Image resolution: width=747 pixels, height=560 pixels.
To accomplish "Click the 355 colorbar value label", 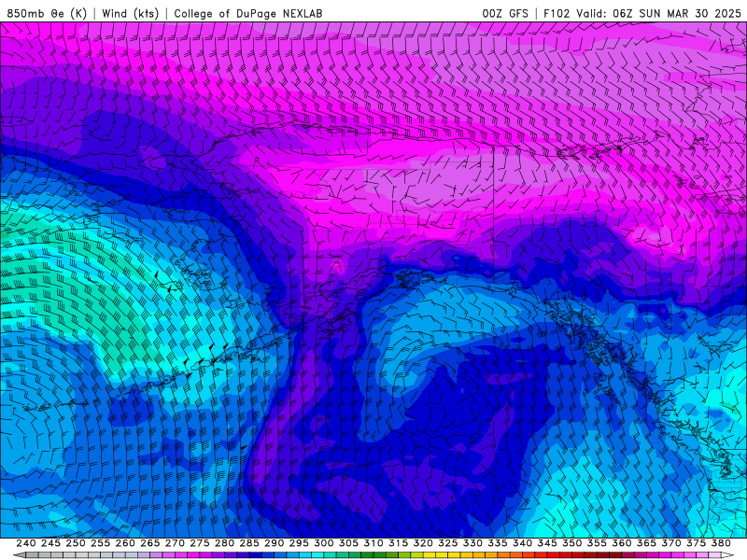I will point(597,543).
